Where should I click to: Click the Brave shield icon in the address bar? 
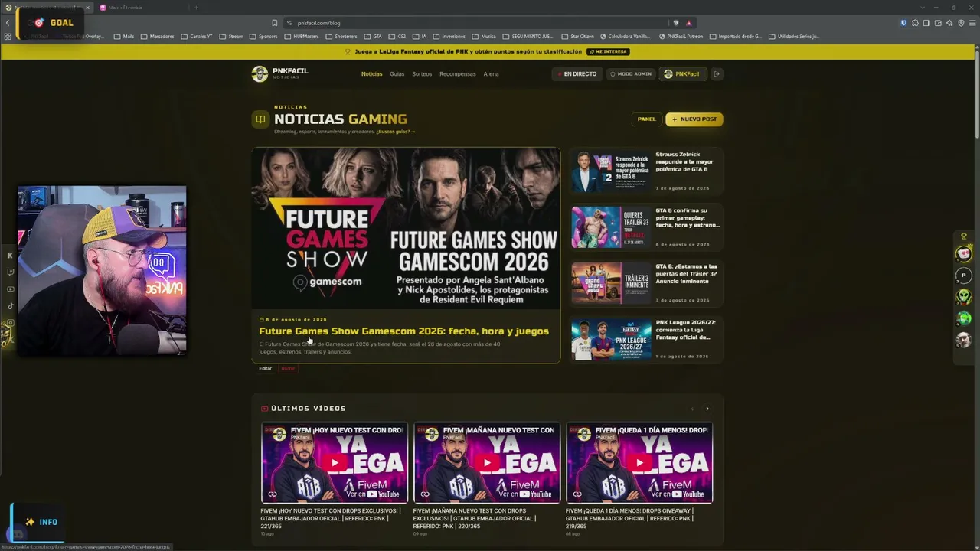[x=676, y=23]
